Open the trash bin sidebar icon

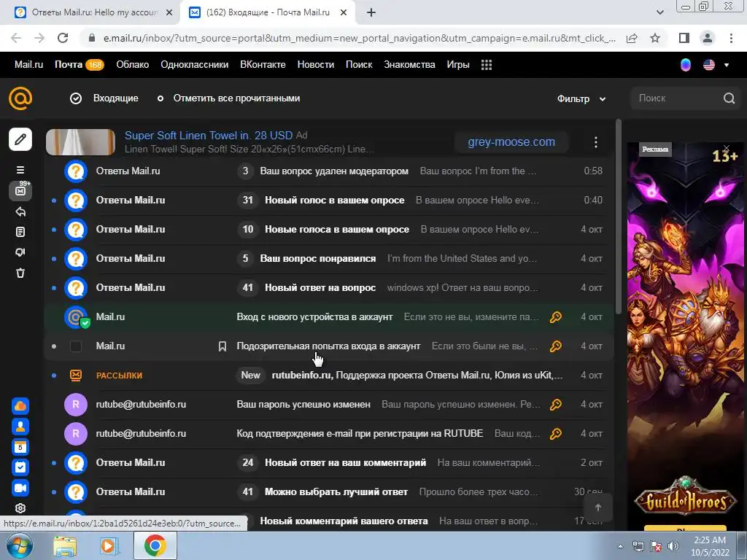tap(20, 273)
